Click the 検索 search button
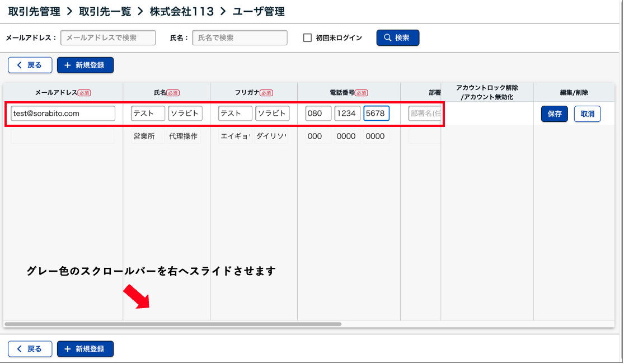Screen dimensions: 624x364 [397, 38]
